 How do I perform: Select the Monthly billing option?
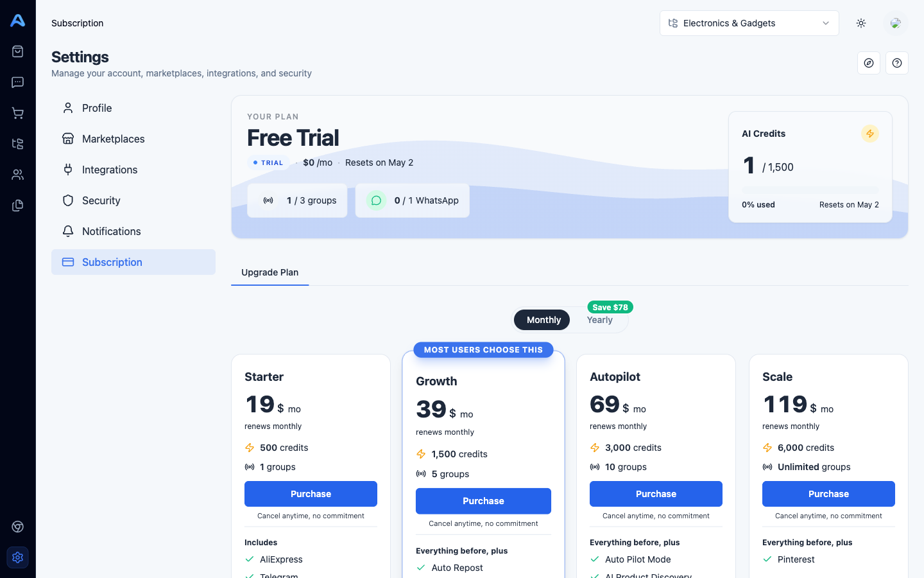542,319
